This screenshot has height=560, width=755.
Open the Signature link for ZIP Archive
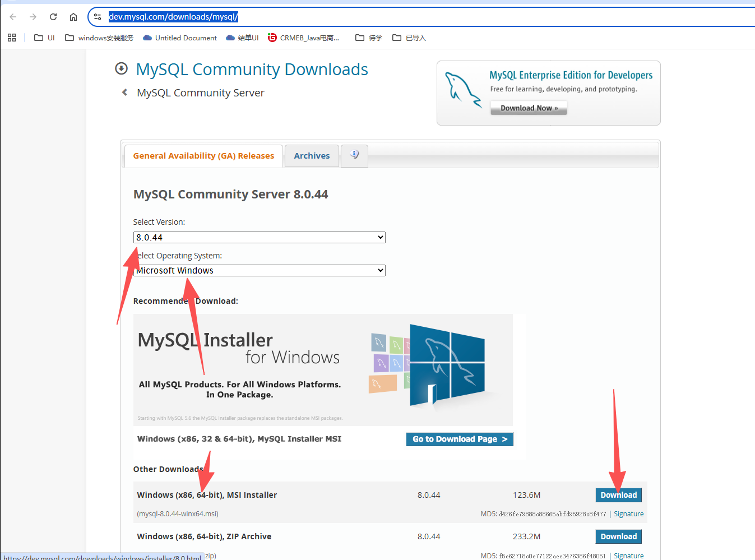coord(628,556)
